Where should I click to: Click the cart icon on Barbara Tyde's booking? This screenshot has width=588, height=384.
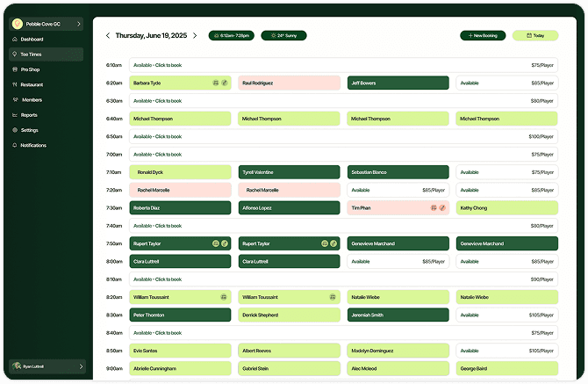(215, 83)
